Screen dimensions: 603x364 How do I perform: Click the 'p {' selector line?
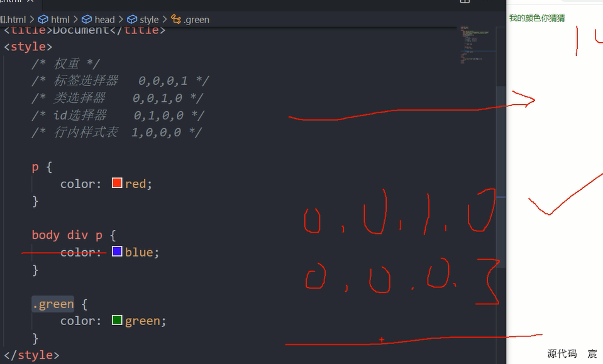pyautogui.click(x=42, y=167)
